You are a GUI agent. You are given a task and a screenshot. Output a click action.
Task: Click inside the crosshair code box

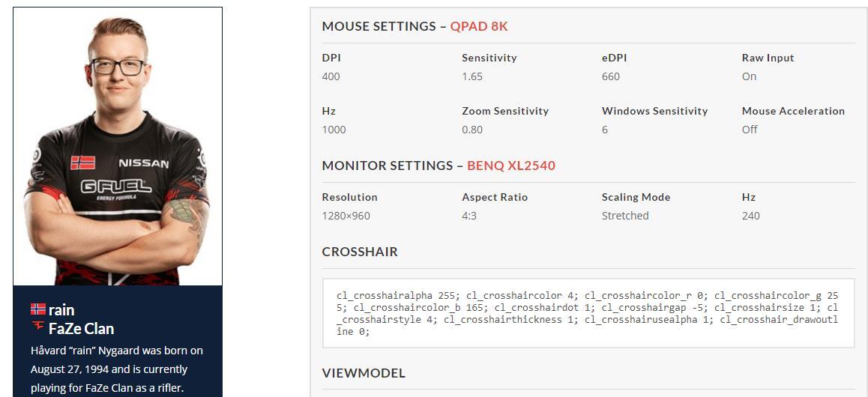(x=588, y=313)
